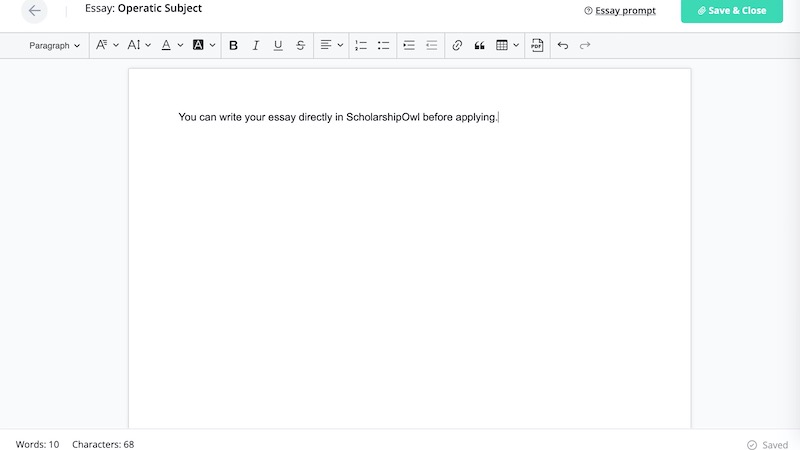
Task: Click the insert table icon
Action: pos(502,45)
